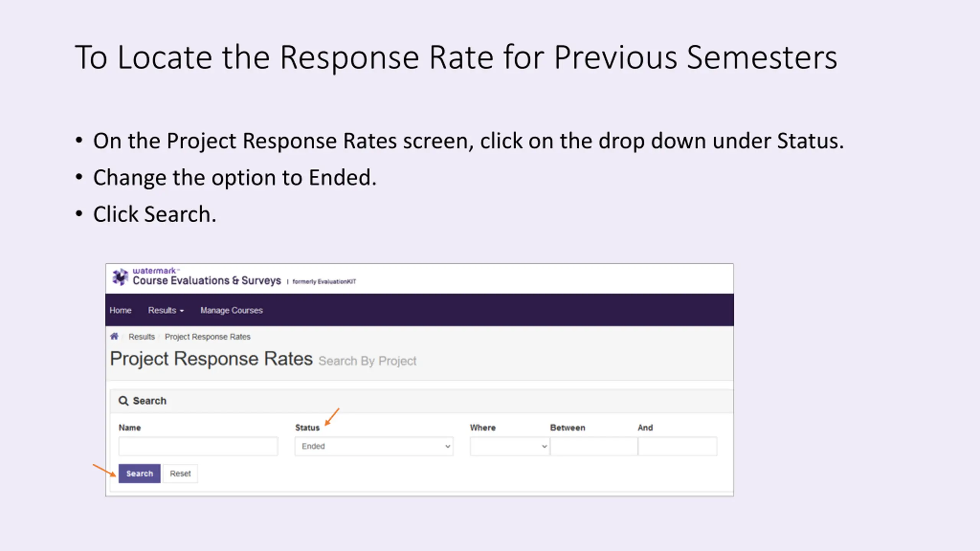The width and height of the screenshot is (980, 551).
Task: Follow the Project Response Rates breadcrumb link
Action: [207, 337]
